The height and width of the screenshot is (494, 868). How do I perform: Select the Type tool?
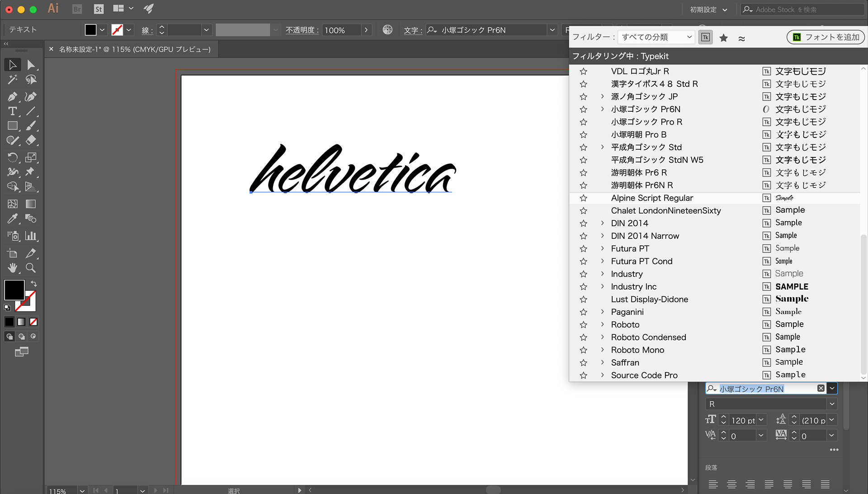[13, 111]
